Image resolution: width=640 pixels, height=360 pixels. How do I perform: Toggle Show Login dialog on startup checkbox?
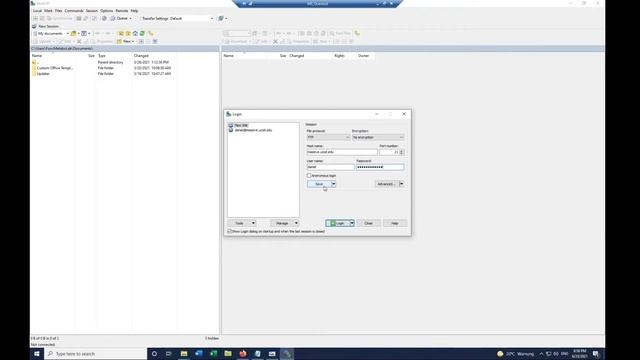coord(229,231)
